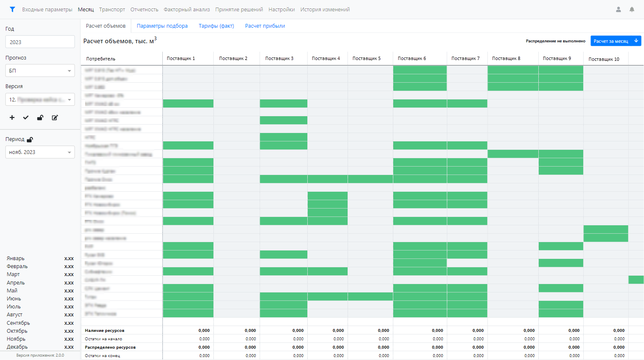This screenshot has height=360, width=644.
Task: Click green cell under Поставщик 10 in last row
Action: coord(605,238)
